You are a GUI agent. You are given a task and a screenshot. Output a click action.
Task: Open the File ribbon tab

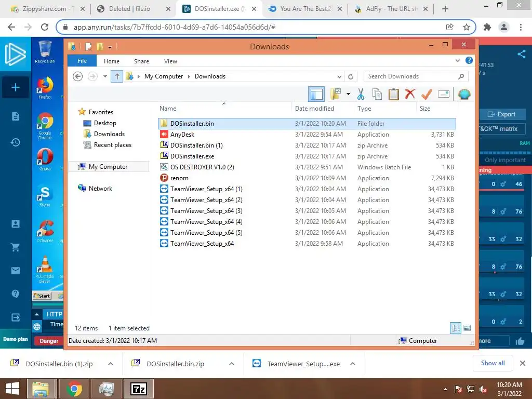[82, 61]
